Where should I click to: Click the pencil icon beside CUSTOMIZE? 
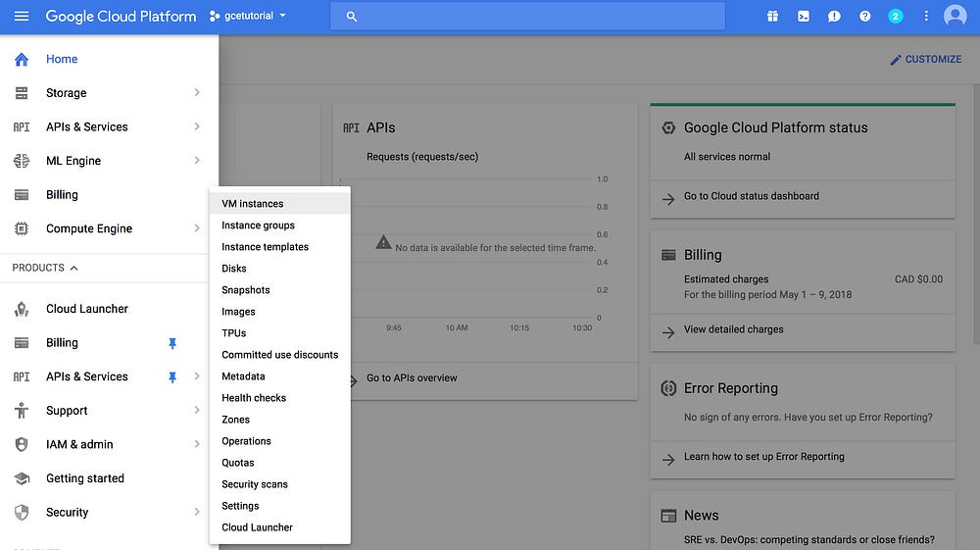pyautogui.click(x=896, y=60)
